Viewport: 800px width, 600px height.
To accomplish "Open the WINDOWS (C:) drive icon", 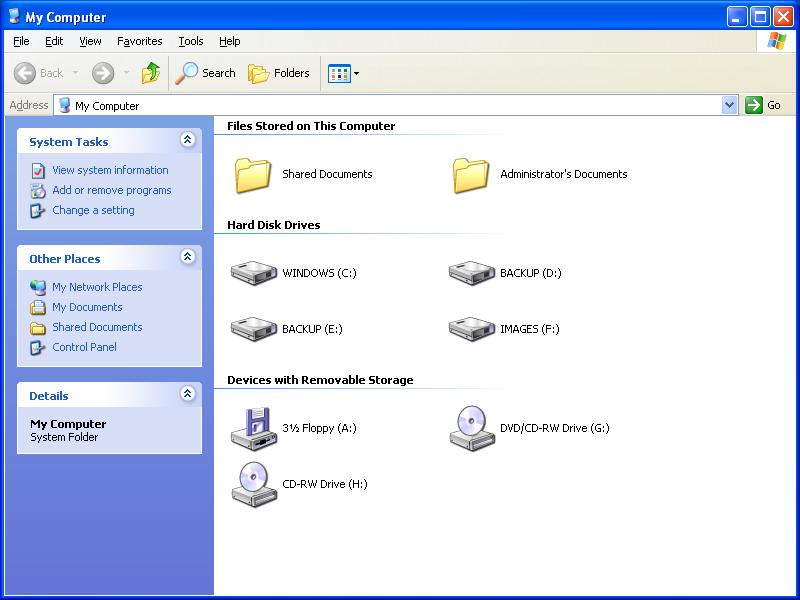I will [x=253, y=273].
